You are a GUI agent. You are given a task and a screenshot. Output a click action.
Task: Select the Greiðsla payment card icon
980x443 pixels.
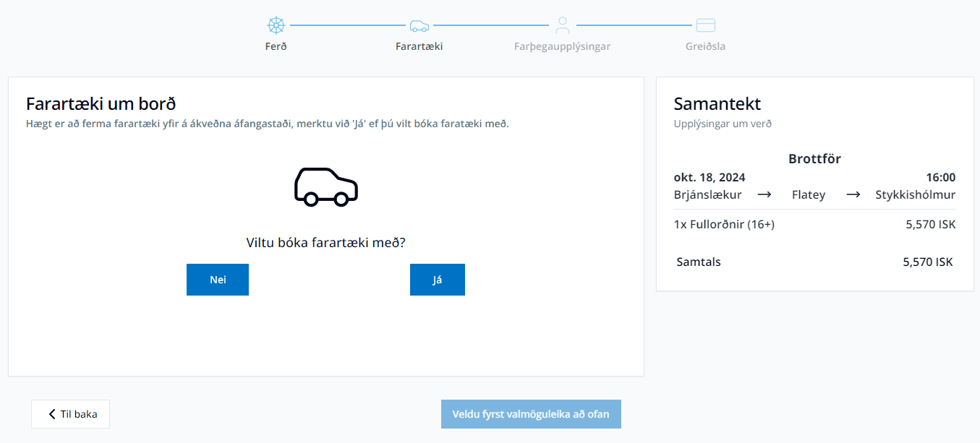click(x=705, y=25)
